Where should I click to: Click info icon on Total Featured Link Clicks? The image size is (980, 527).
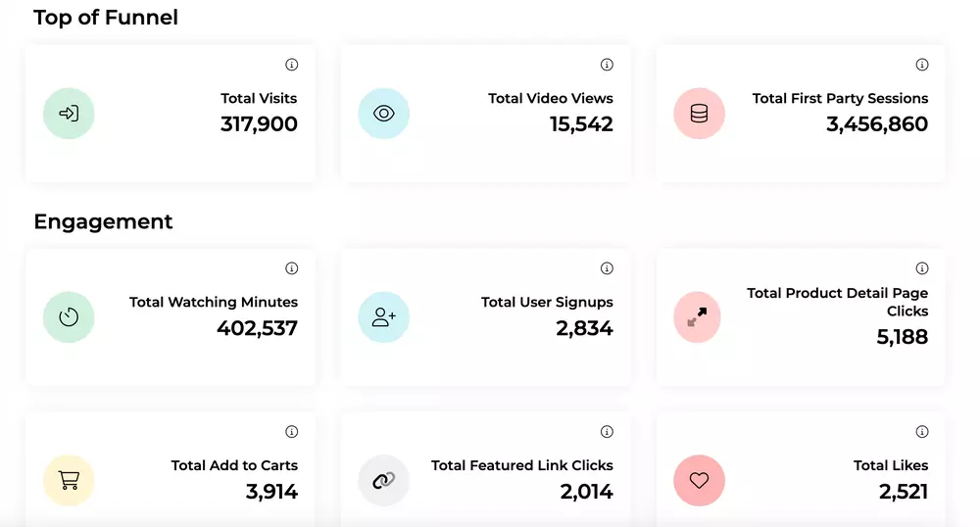(x=607, y=432)
